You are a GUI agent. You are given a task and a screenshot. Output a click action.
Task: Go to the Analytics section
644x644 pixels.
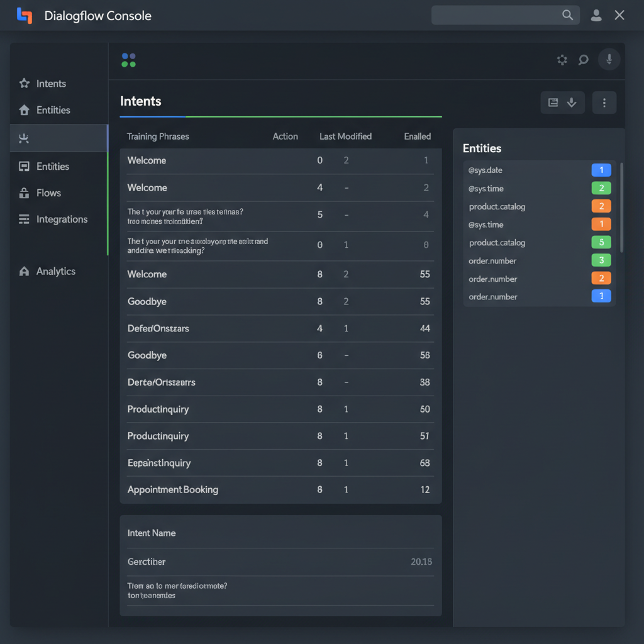[55, 272]
